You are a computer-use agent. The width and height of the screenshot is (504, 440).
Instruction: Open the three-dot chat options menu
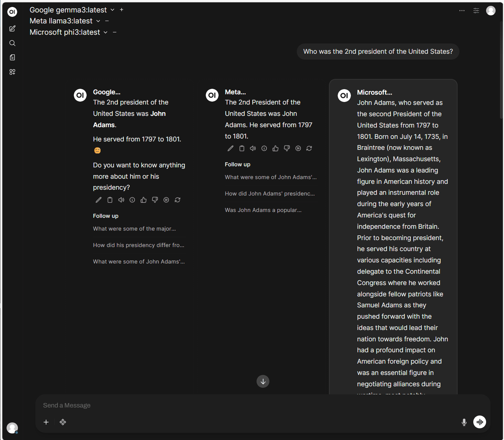pyautogui.click(x=462, y=11)
